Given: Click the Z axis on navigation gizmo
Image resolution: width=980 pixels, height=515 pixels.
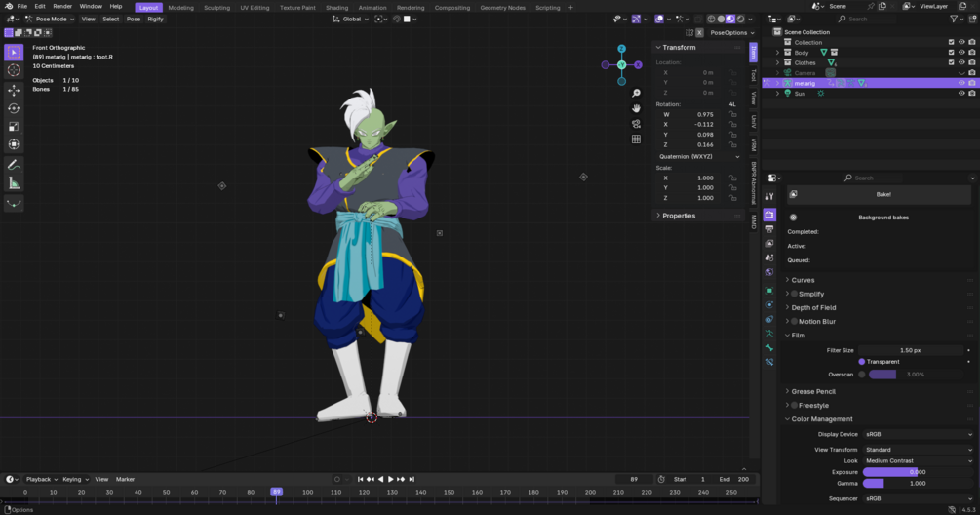Looking at the screenshot, I should pyautogui.click(x=621, y=49).
